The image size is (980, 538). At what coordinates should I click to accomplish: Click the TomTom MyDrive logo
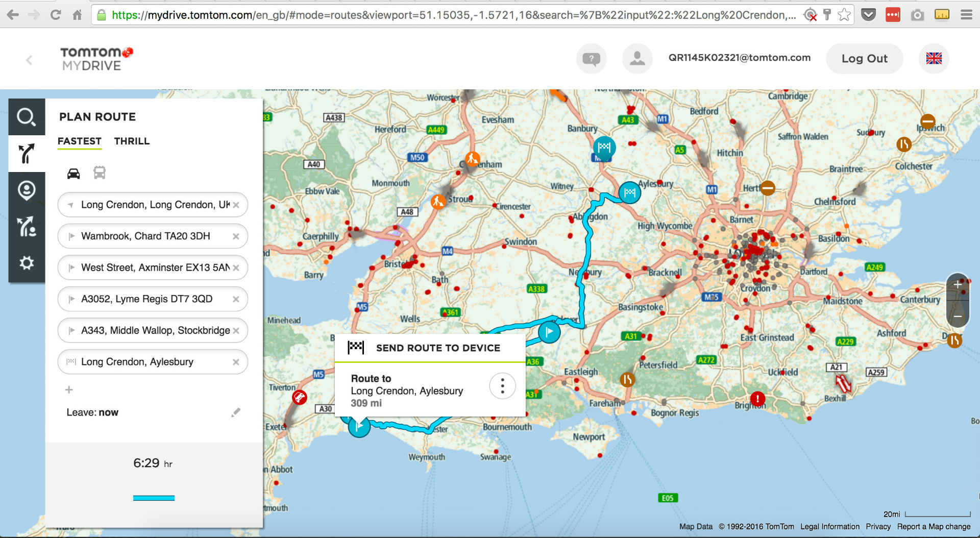[x=96, y=59]
